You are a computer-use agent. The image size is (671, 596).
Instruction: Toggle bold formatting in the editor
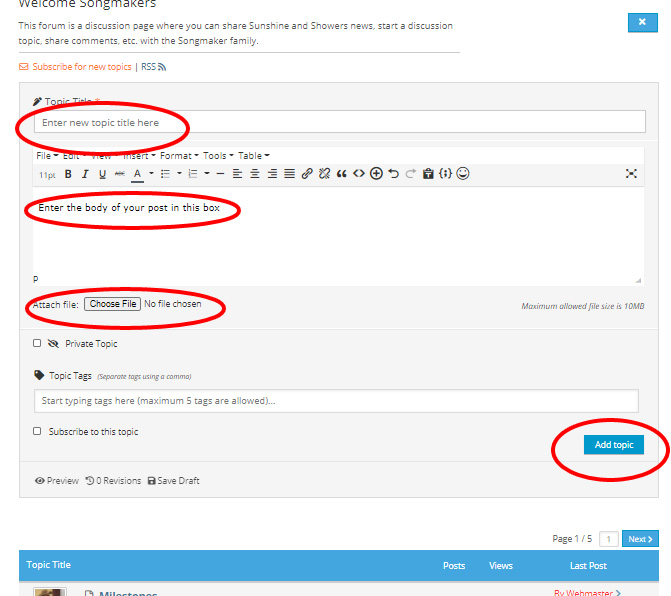coord(68,174)
